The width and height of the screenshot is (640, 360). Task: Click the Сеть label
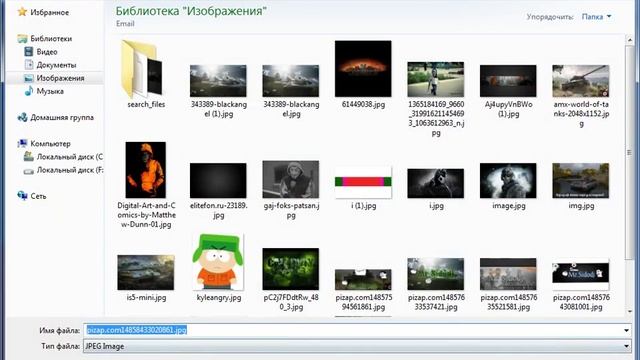click(38, 196)
